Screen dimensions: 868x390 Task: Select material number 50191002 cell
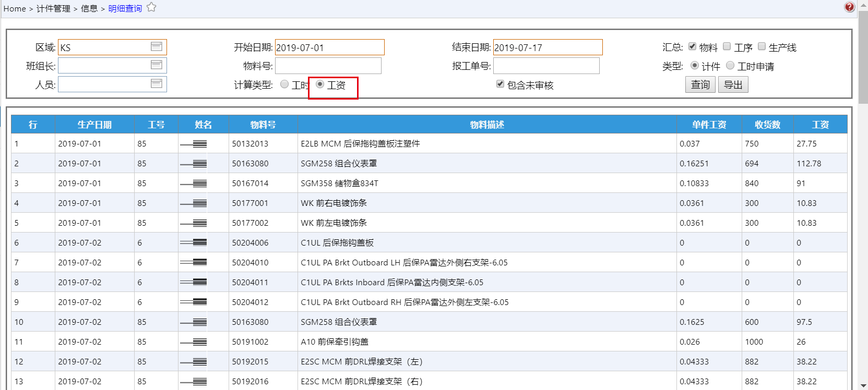pos(263,342)
